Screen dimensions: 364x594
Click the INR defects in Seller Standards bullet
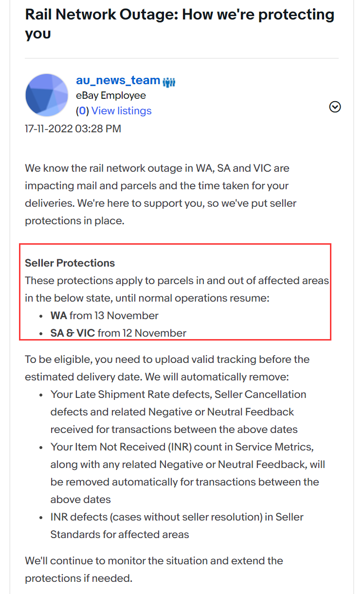tap(177, 525)
